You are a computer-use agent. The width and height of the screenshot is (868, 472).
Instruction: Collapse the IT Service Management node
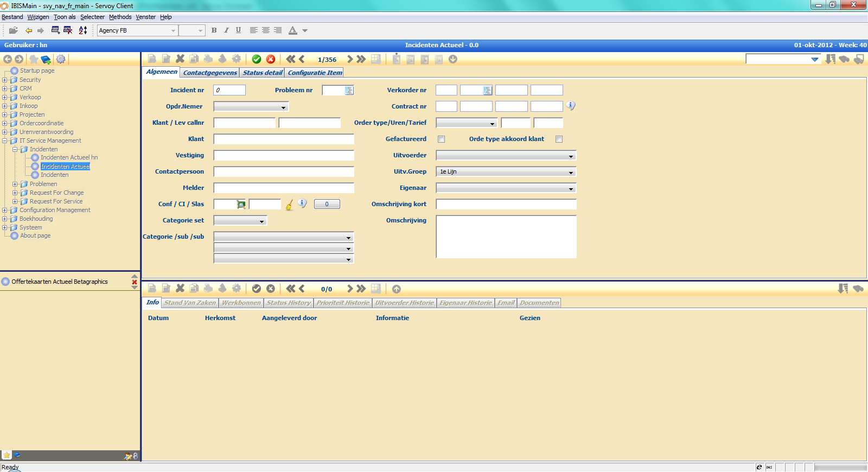5,141
